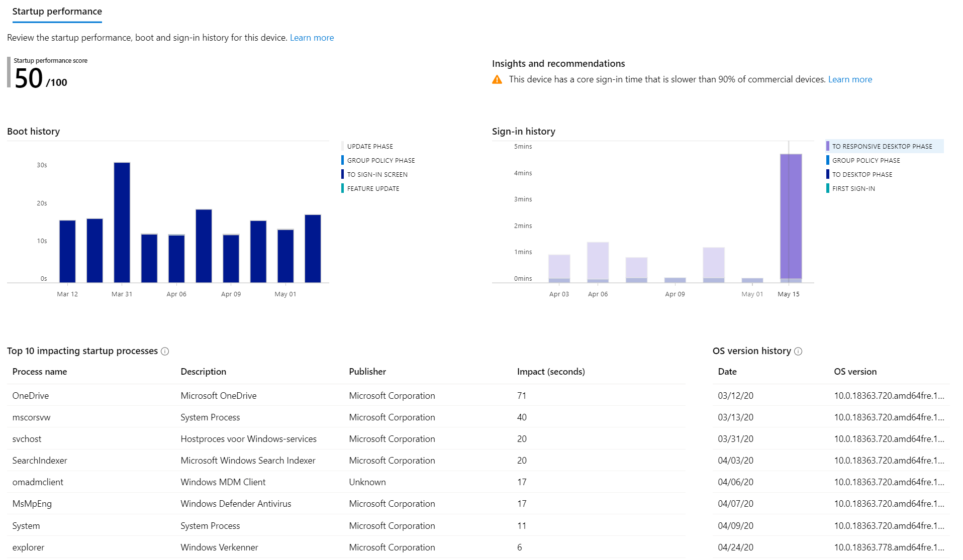Select the UPDATE PHASE legend marker
Viewport: 963px width, 560px height.
344,146
